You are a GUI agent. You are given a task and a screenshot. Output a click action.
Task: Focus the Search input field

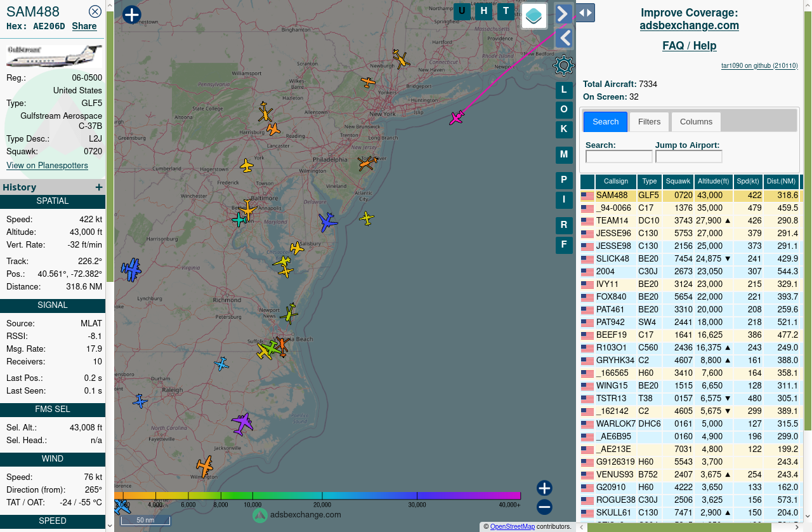[x=619, y=156]
